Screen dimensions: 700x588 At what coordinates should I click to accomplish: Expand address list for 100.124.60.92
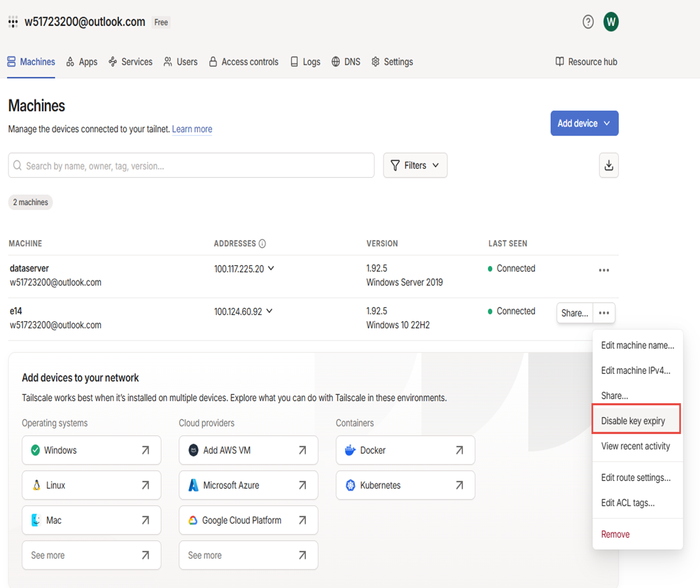coord(269,311)
